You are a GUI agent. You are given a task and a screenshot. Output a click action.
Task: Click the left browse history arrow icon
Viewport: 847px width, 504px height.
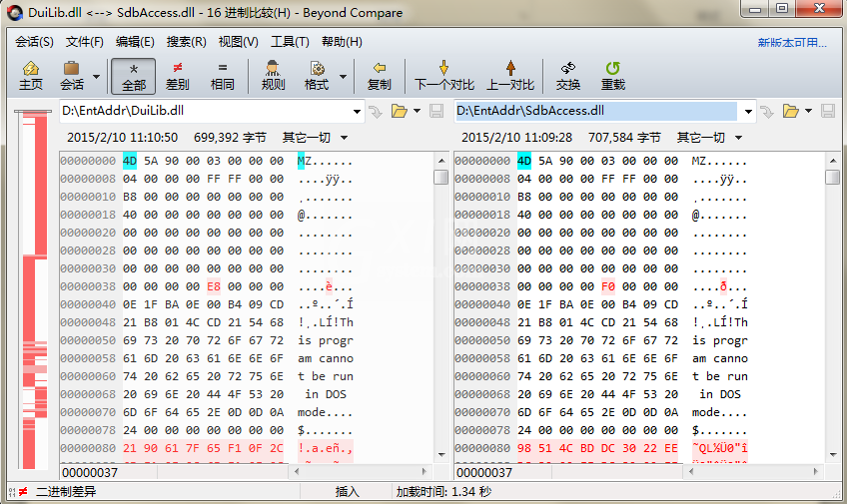click(x=375, y=112)
